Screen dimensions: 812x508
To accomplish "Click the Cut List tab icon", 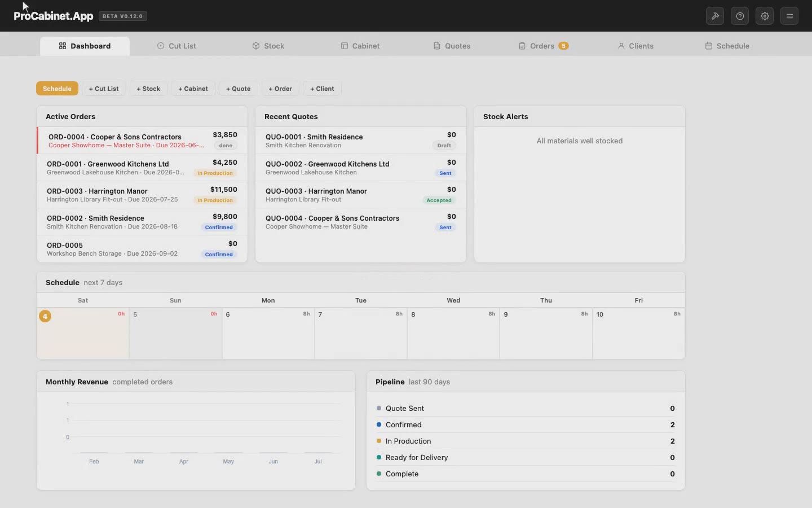I will pyautogui.click(x=161, y=46).
